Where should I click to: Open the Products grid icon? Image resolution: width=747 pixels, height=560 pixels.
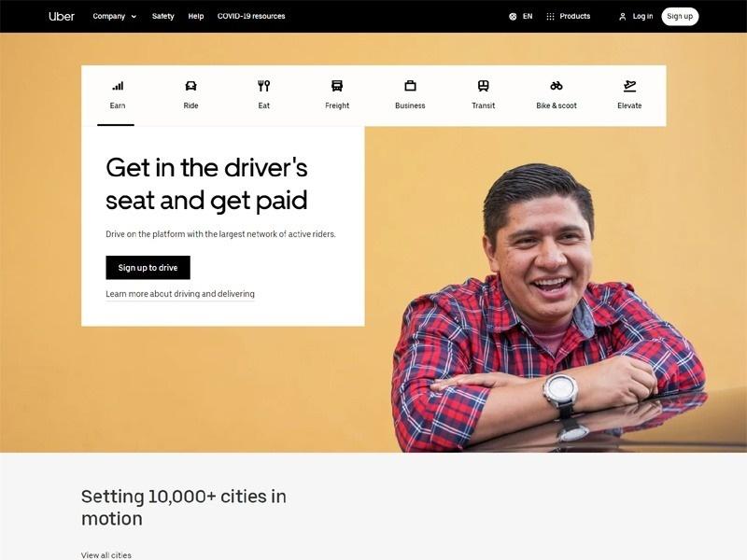(x=550, y=16)
